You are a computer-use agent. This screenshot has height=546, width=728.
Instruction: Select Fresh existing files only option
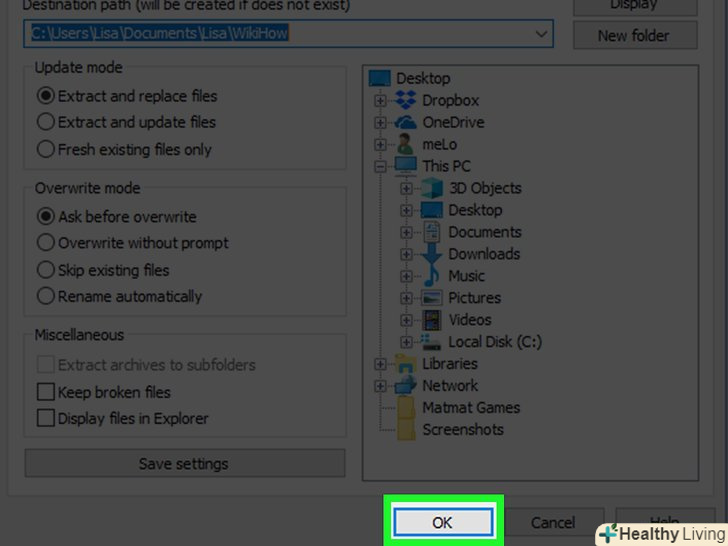coord(46,149)
